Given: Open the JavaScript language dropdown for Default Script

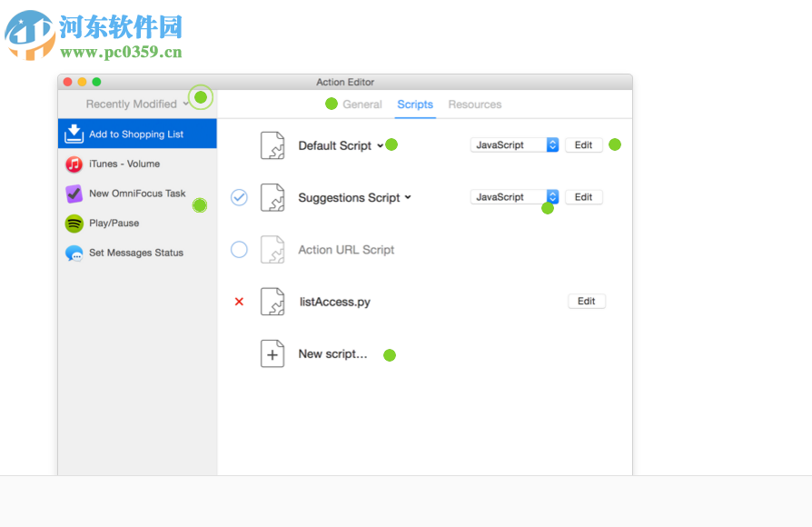Looking at the screenshot, I should tap(514, 144).
